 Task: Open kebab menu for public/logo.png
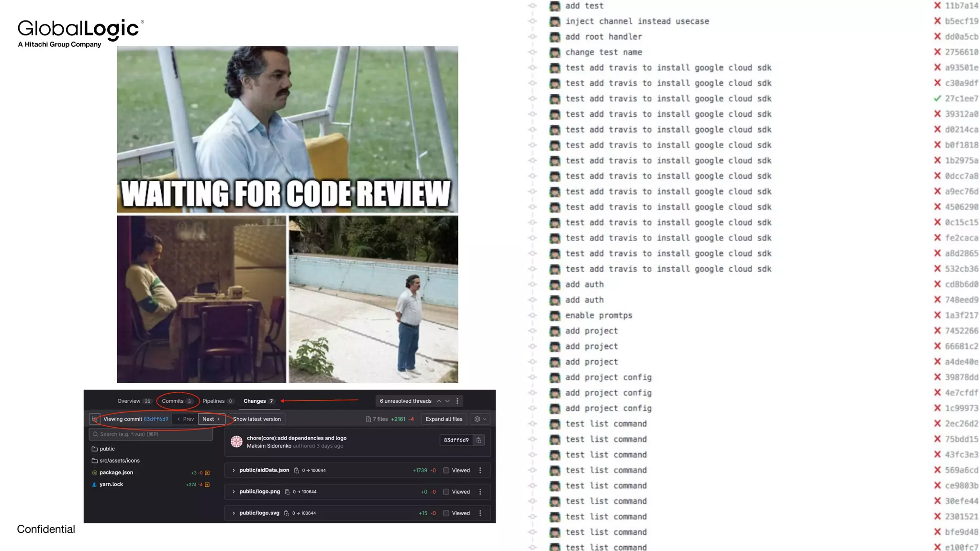480,492
